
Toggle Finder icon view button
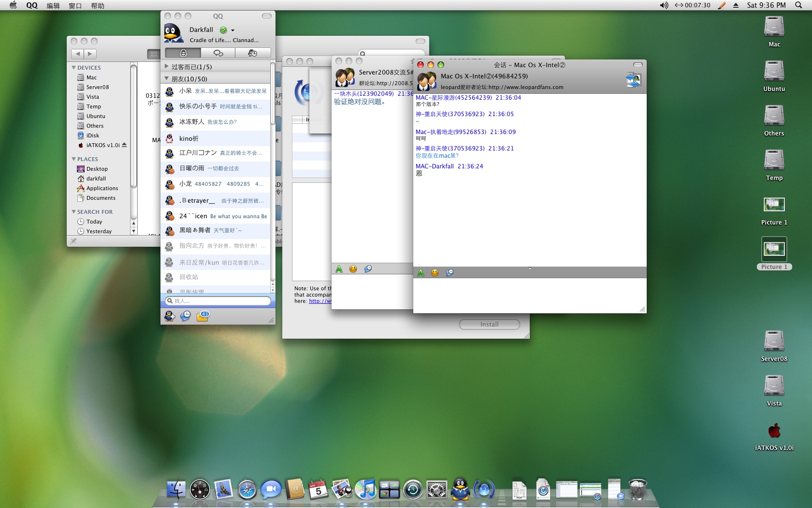tap(153, 54)
